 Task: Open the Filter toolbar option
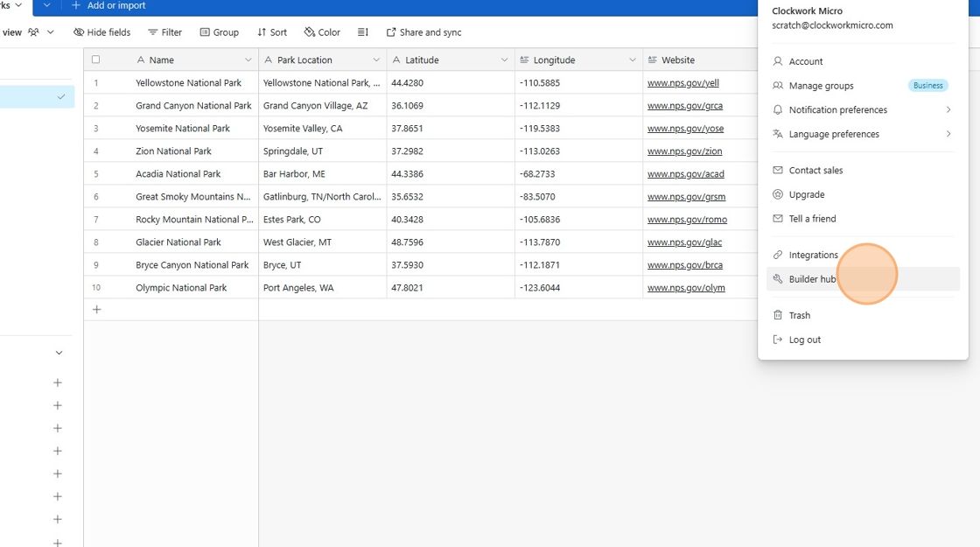point(165,32)
